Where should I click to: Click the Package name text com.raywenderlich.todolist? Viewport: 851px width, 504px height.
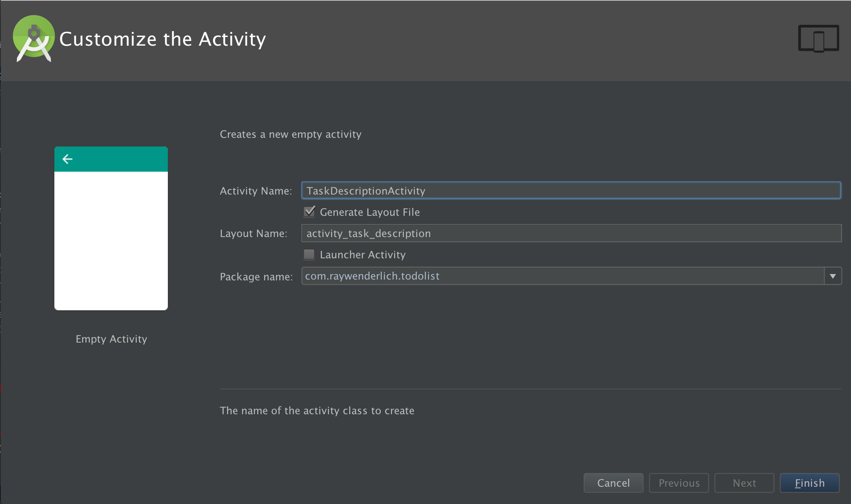point(372,276)
